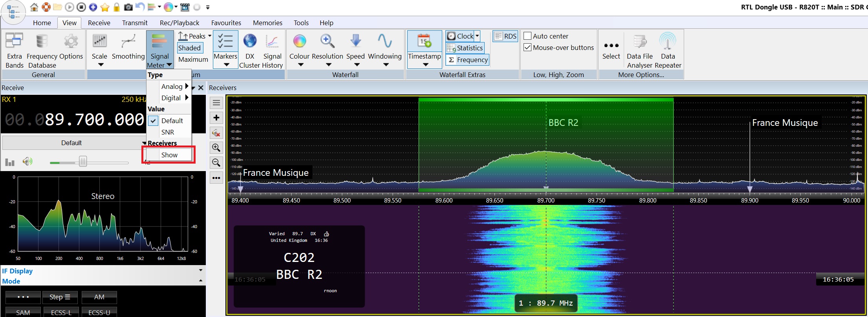This screenshot has width=868, height=317.
Task: Select SNR in the Value menu
Action: pos(168,132)
